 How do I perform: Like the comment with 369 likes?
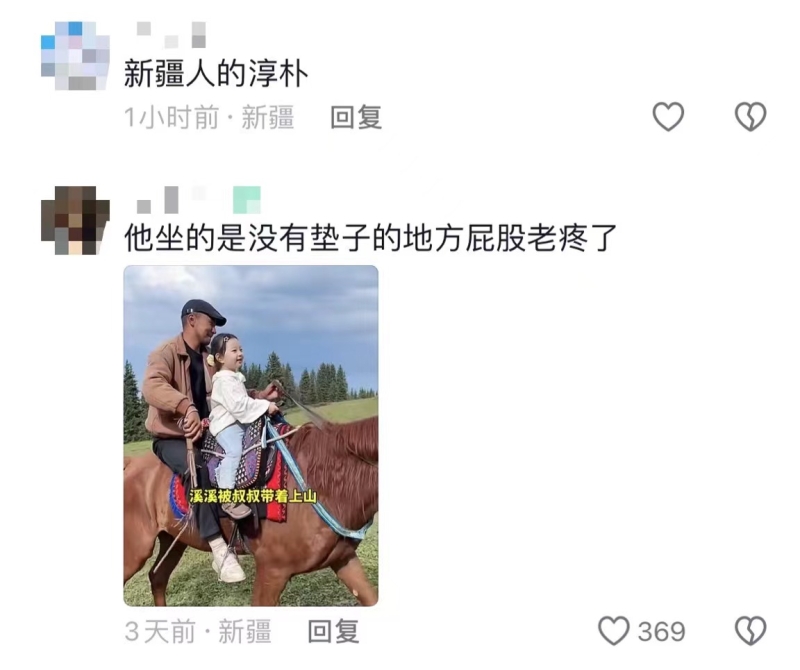614,631
